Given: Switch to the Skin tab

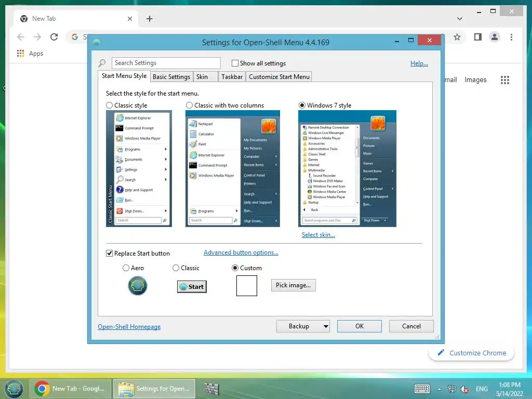Looking at the screenshot, I should pyautogui.click(x=205, y=77).
